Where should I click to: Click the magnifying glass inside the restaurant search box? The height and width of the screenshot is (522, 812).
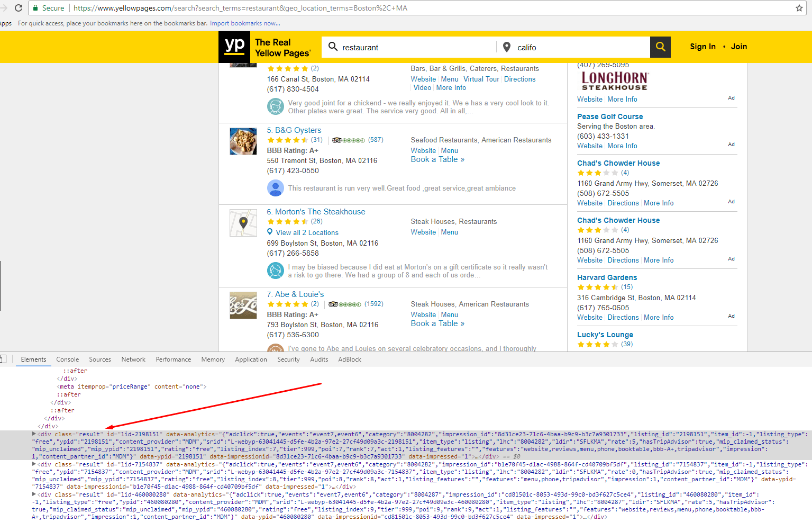click(333, 47)
